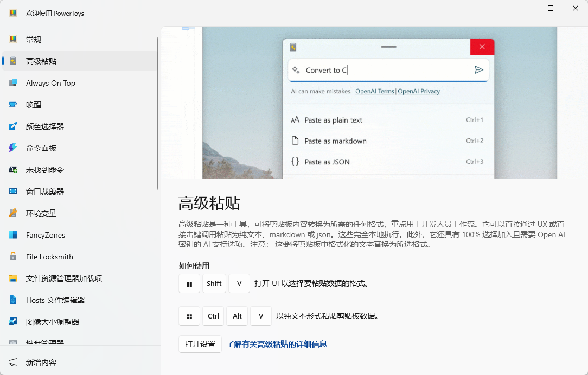Click the 环境变量 icon
The height and width of the screenshot is (375, 588).
point(13,213)
